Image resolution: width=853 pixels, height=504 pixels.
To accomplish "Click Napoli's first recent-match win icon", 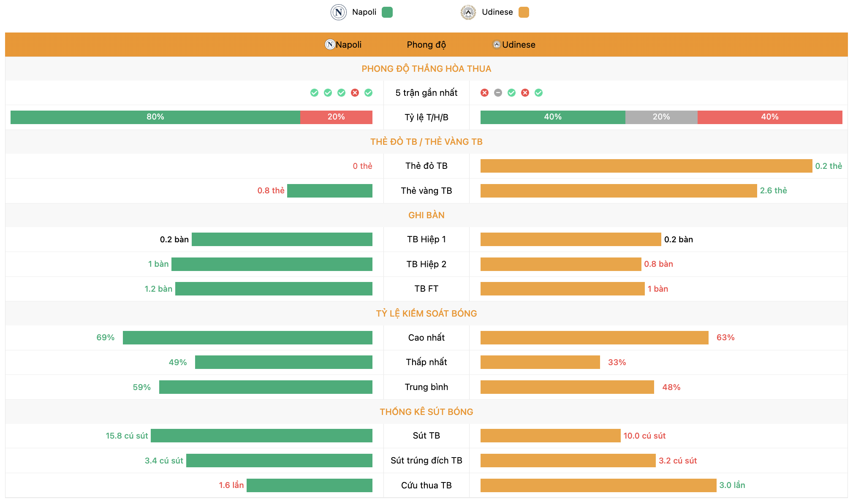I will tap(314, 93).
